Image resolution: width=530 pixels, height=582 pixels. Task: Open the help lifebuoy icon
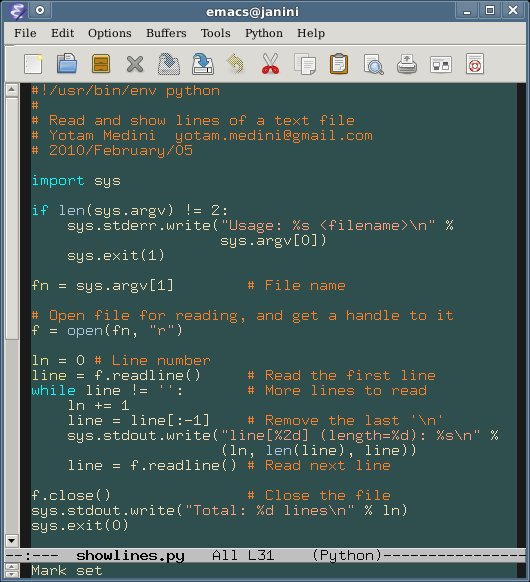[x=475, y=64]
